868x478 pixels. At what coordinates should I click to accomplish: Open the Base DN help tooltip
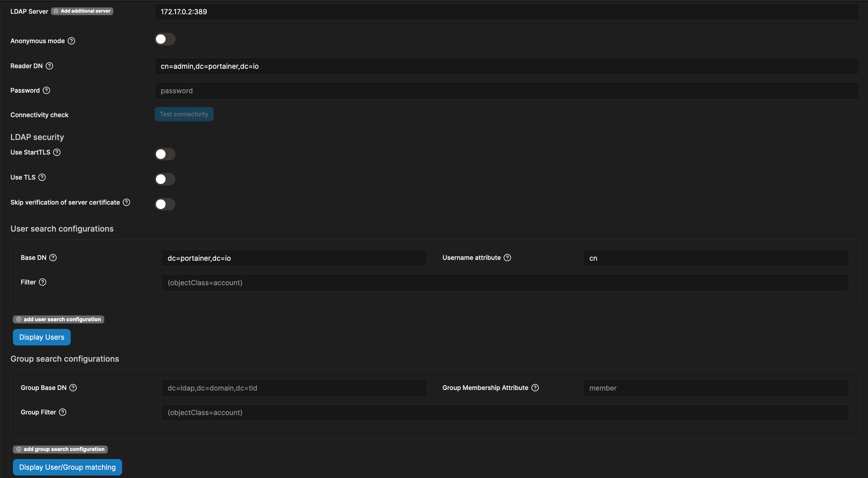point(53,258)
